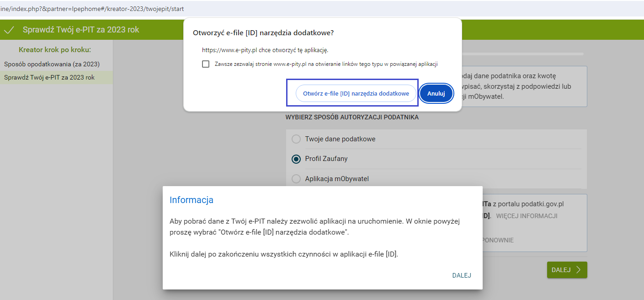Click the browser address bar URL
Screen dimensions: 644x300
(91, 9)
